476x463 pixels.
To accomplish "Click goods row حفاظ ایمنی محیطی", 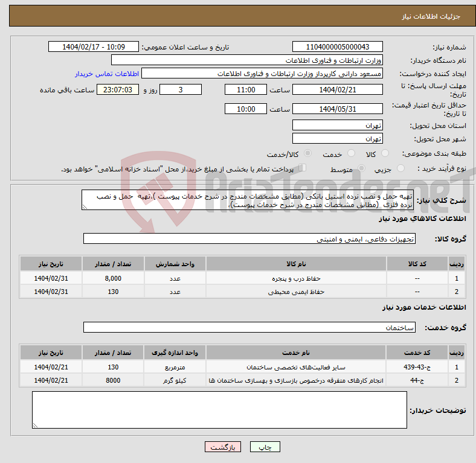I will [x=242, y=292].
